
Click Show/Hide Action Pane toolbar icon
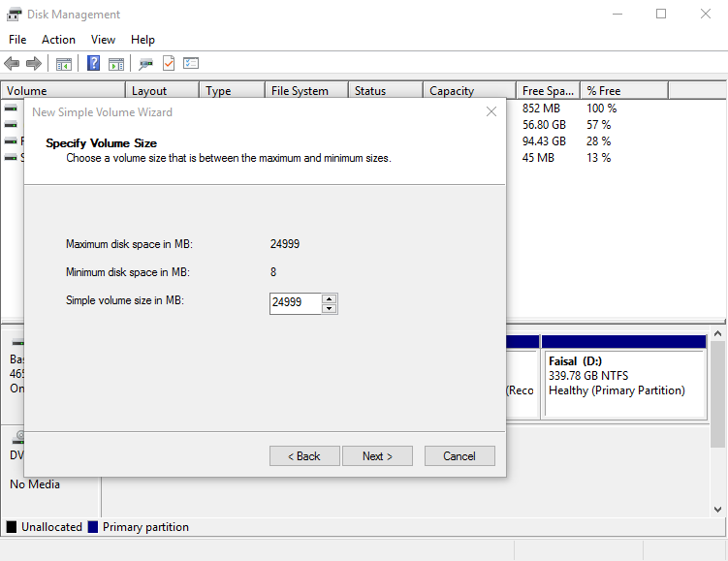point(116,64)
